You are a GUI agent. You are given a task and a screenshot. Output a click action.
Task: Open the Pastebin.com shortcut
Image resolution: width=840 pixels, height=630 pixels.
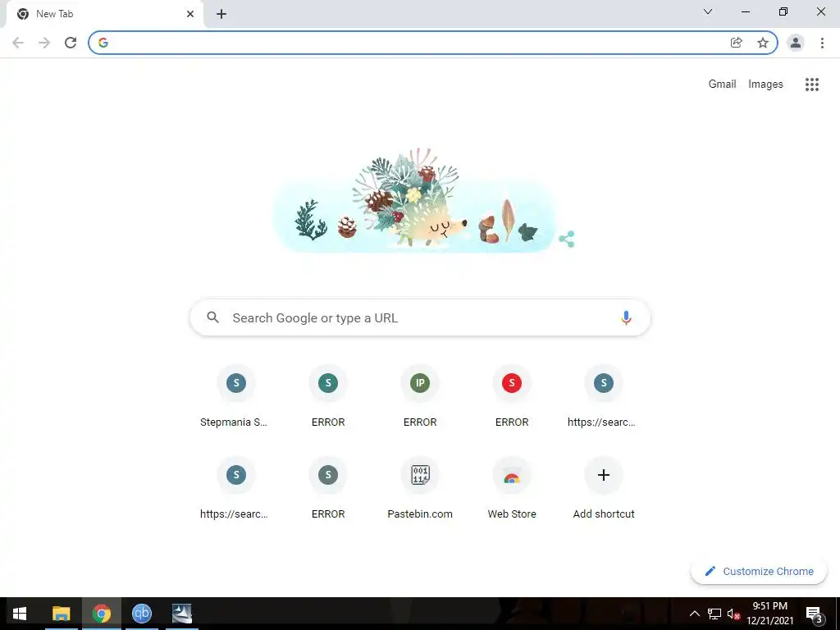(x=420, y=487)
